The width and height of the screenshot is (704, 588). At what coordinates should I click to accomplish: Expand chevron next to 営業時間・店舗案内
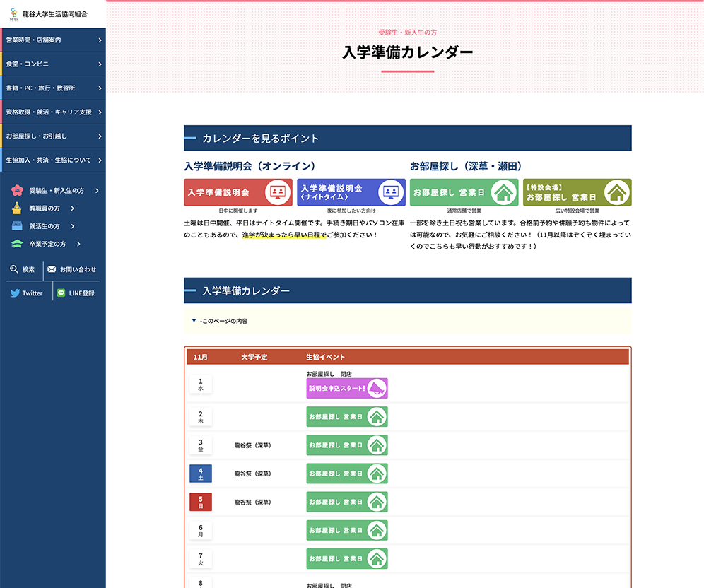click(100, 40)
